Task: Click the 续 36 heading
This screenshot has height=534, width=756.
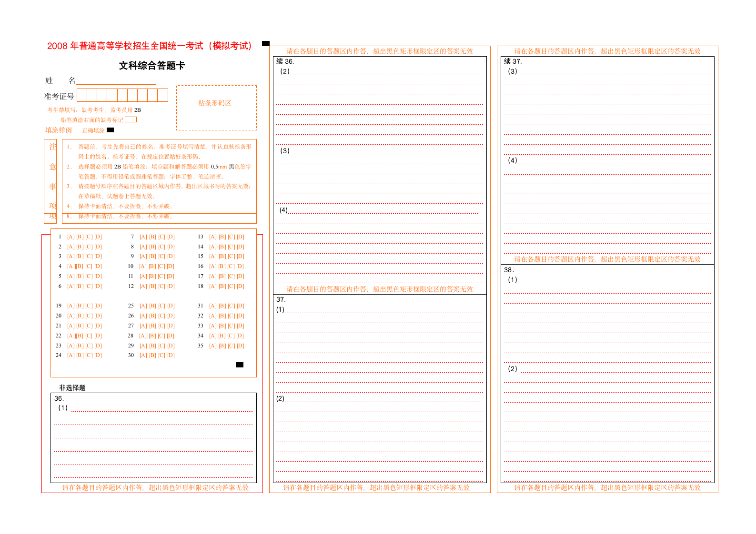Action: [x=285, y=61]
